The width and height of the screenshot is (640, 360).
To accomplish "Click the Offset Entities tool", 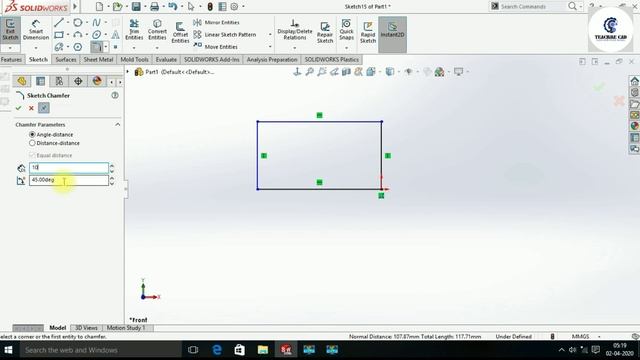I will pyautogui.click(x=180, y=32).
